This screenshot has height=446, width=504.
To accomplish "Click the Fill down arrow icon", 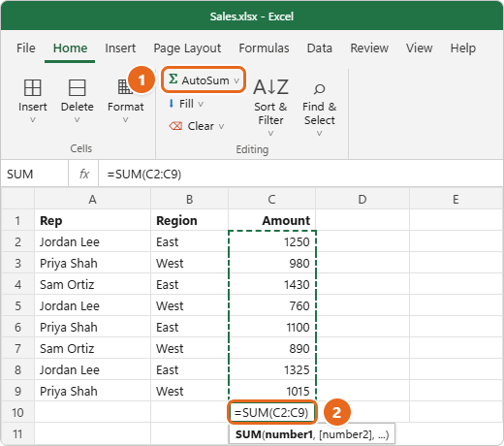I will [172, 104].
